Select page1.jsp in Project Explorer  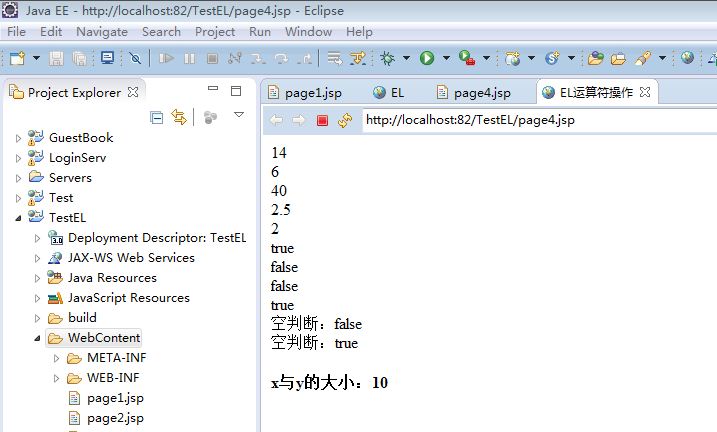coord(115,398)
